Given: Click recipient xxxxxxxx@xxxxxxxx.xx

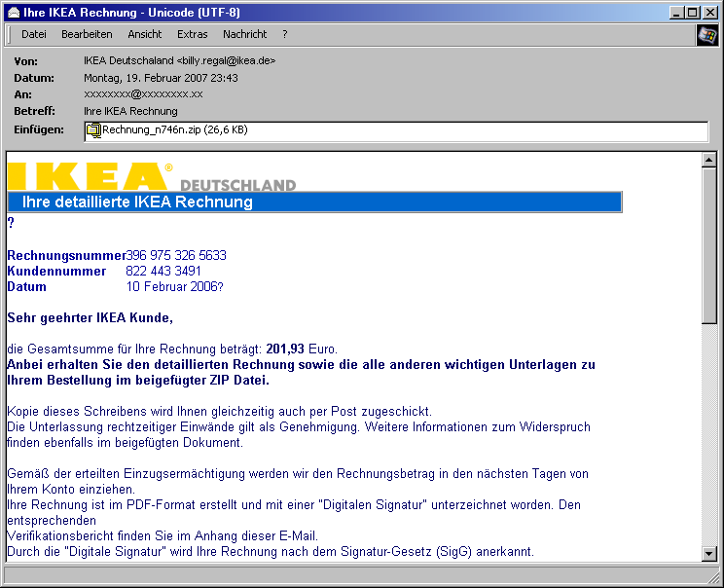Looking at the screenshot, I should coord(143,94).
